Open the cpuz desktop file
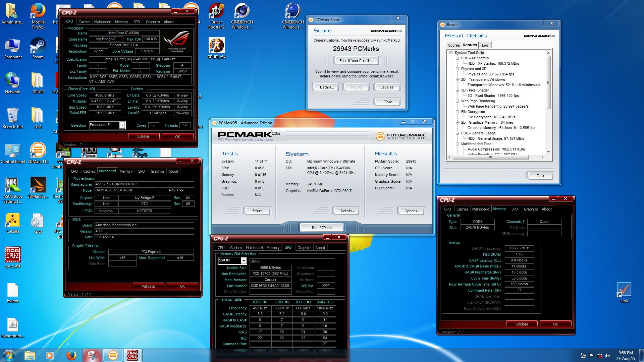Screen dimensions: 644x362 [x=38, y=222]
